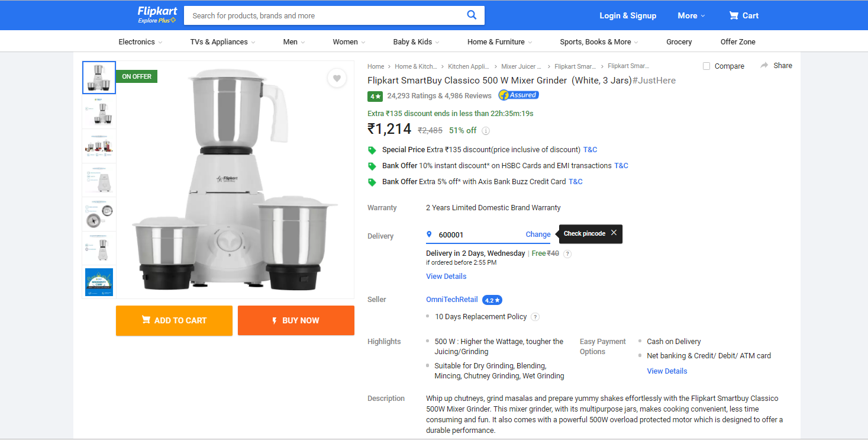Image resolution: width=868 pixels, height=440 pixels.
Task: Add product to wishlist heart icon
Action: coord(337,78)
